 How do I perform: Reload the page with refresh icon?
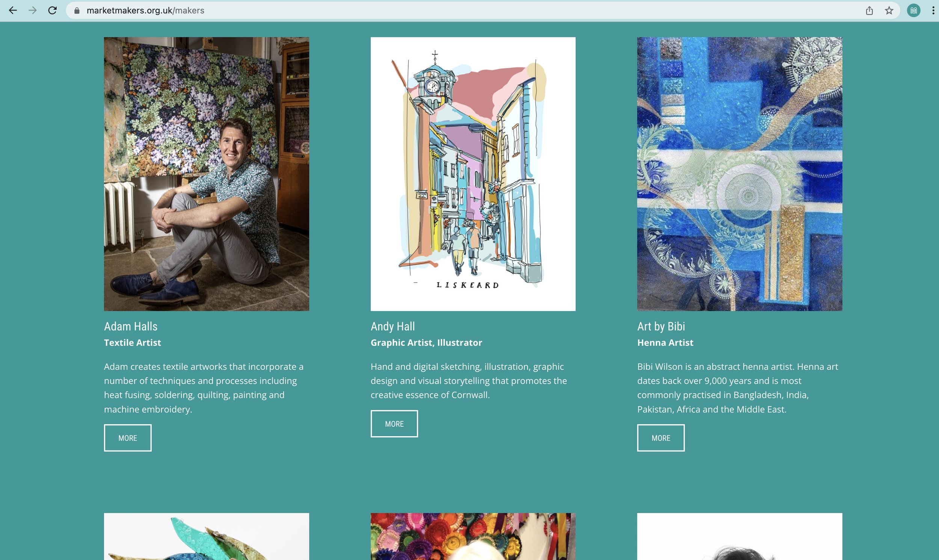[x=53, y=11]
